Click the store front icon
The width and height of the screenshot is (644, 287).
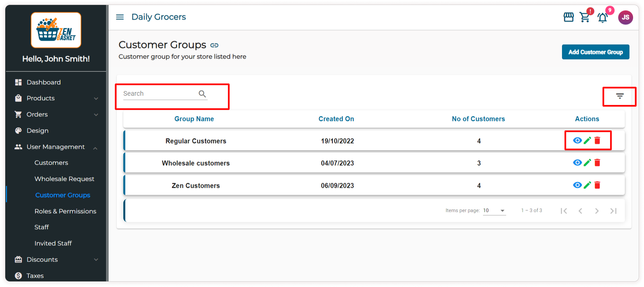point(568,17)
